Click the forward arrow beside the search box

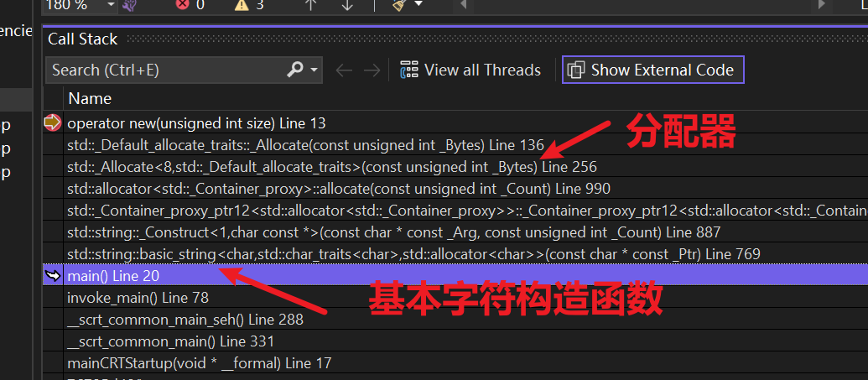pos(372,70)
